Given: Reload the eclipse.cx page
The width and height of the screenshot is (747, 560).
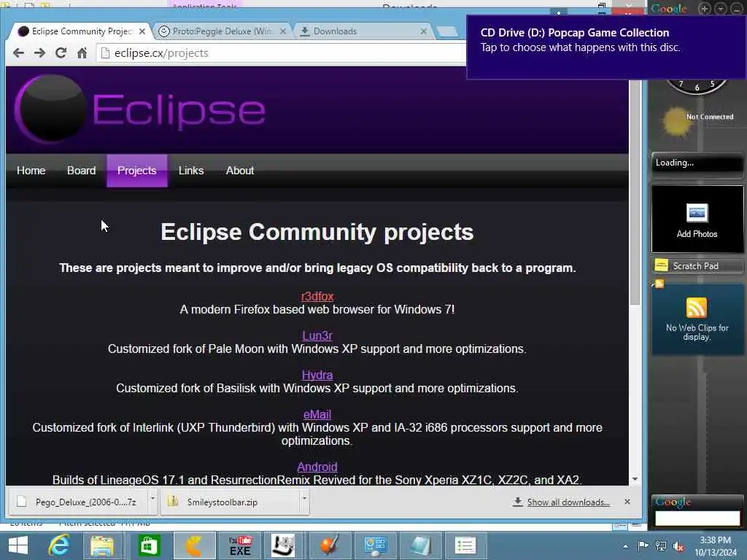Looking at the screenshot, I should pos(61,52).
